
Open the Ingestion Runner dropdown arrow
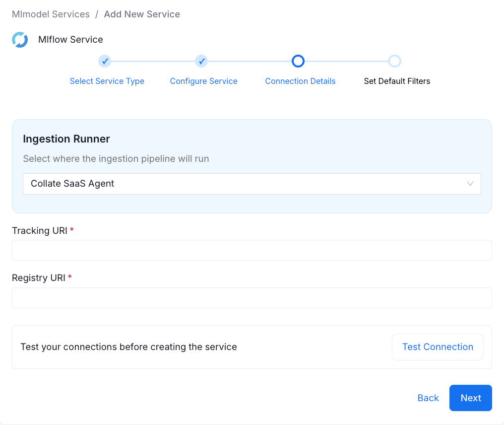click(x=470, y=184)
